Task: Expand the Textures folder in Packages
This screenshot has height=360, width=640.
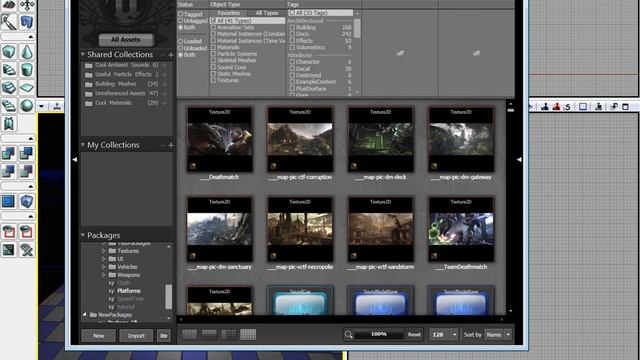Action: (x=104, y=251)
